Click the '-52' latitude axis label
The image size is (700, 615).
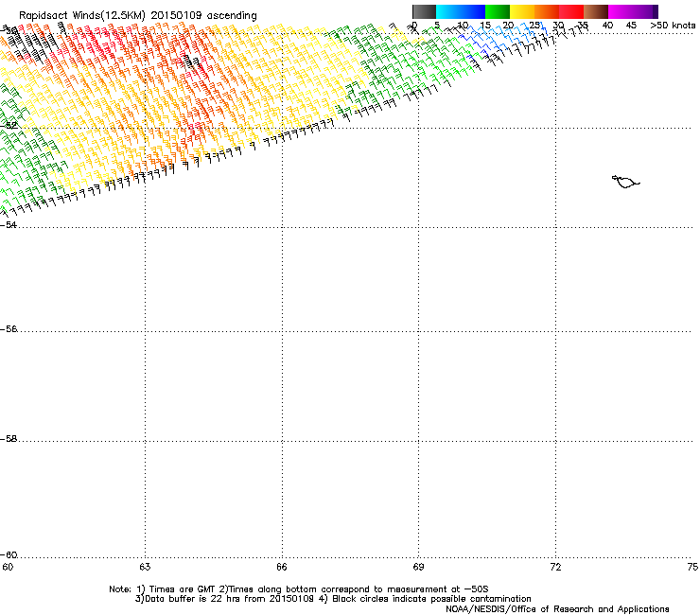tap(9, 126)
